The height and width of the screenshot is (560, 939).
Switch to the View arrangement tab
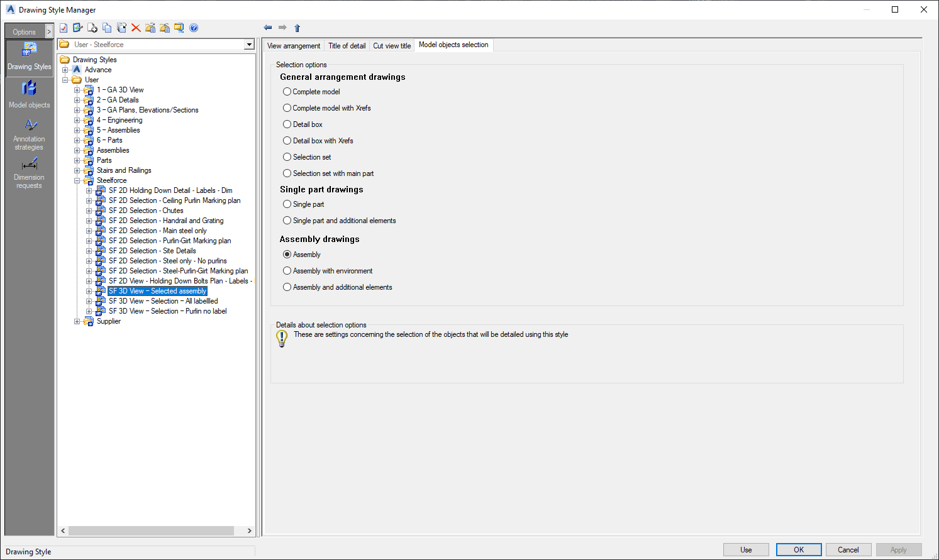pyautogui.click(x=294, y=46)
